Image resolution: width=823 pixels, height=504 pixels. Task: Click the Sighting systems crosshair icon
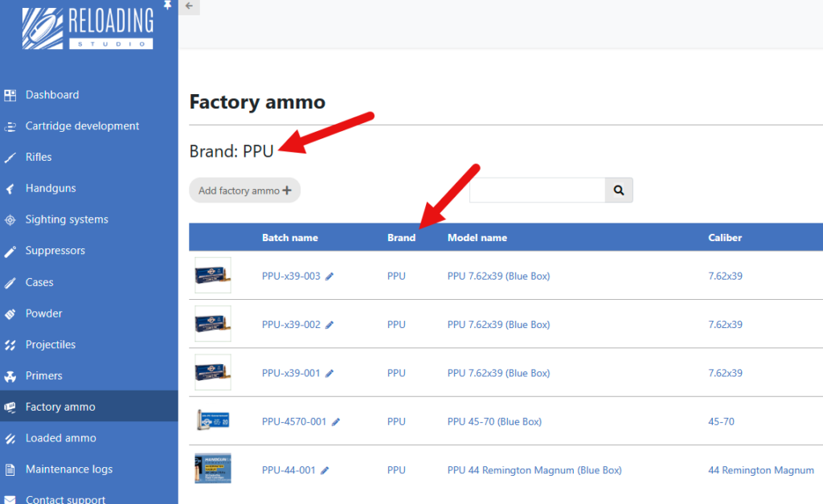(10, 220)
